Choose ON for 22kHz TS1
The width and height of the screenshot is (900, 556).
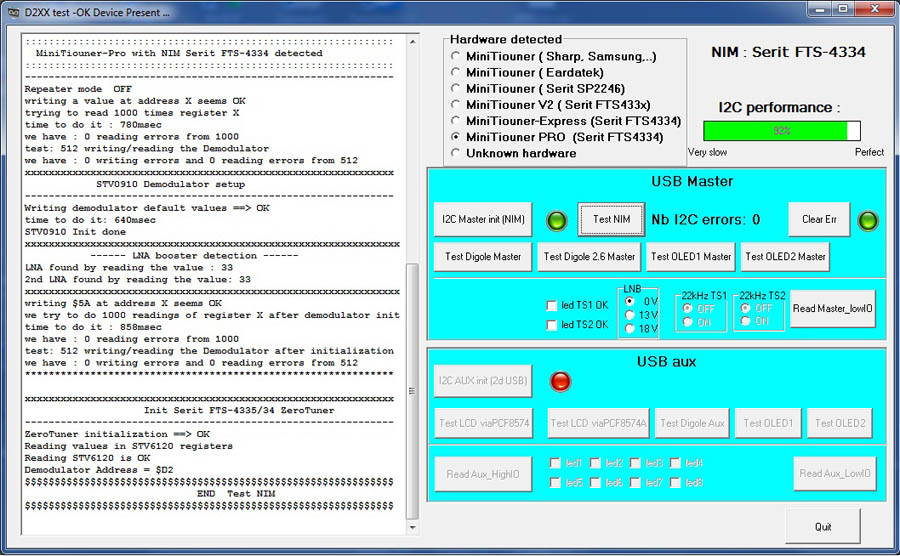[688, 322]
